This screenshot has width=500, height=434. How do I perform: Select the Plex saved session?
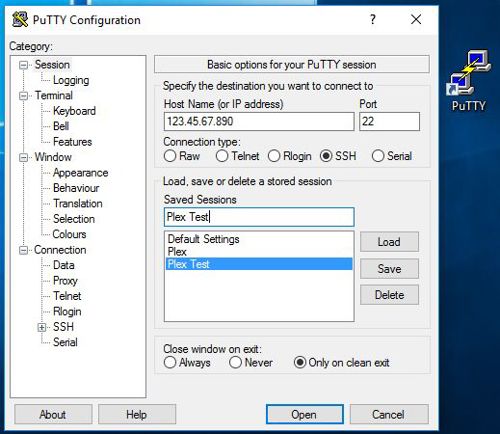pyautogui.click(x=259, y=252)
